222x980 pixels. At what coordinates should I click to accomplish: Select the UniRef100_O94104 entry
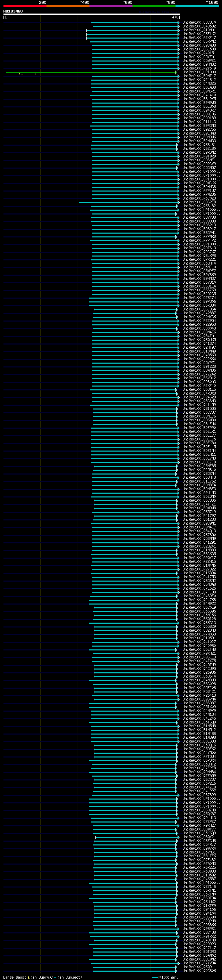199,913
